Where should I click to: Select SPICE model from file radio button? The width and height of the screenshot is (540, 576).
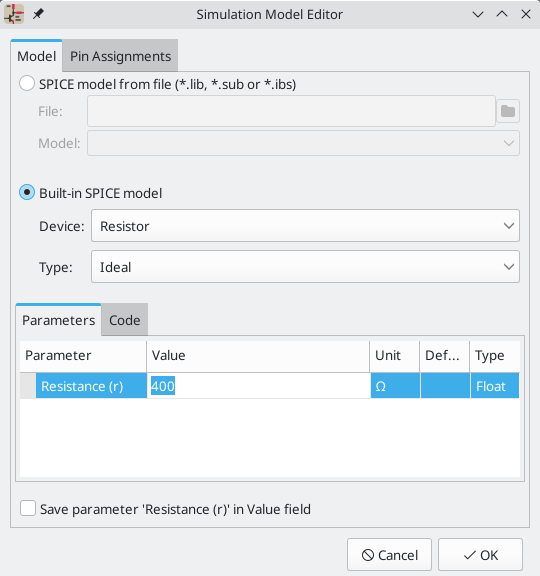[x=27, y=84]
